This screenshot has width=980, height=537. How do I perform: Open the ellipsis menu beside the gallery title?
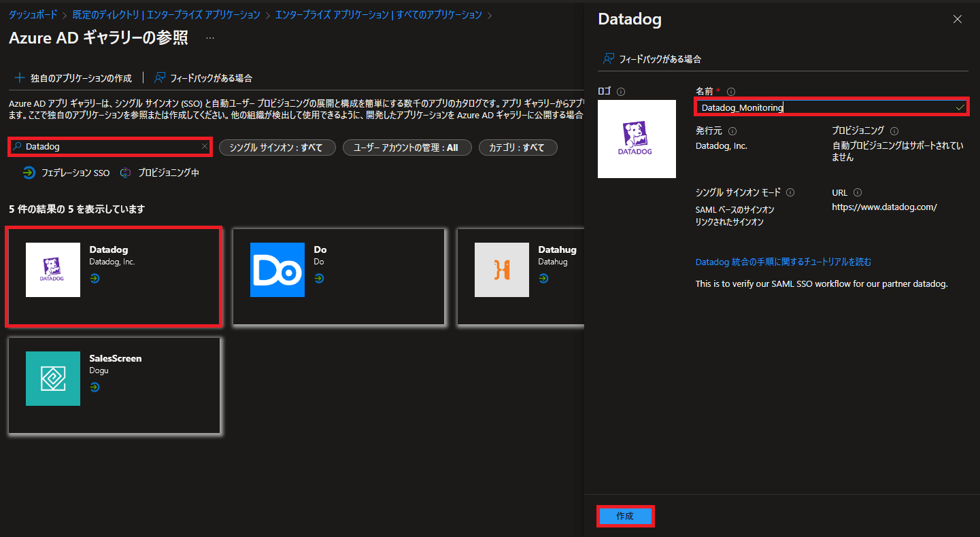[209, 38]
